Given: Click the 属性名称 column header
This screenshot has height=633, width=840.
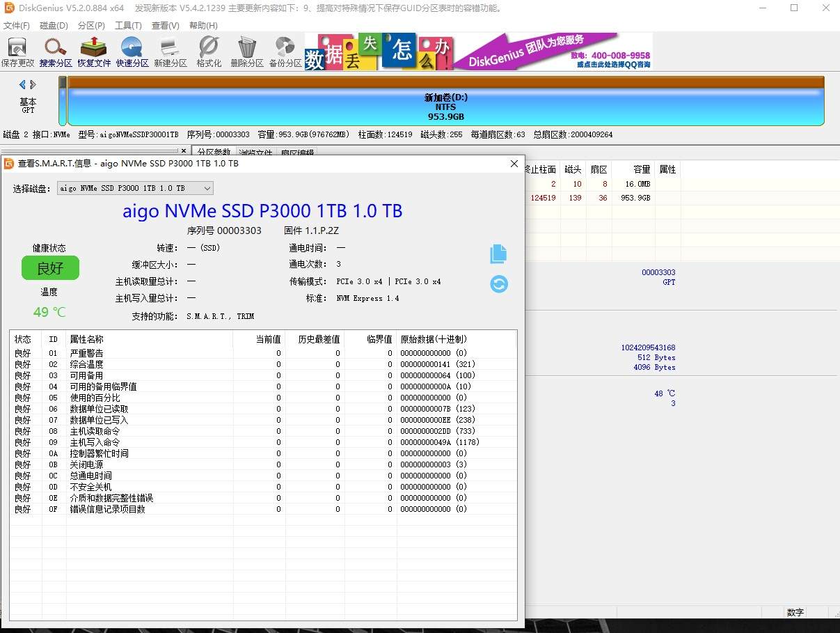Looking at the screenshot, I should point(150,339).
